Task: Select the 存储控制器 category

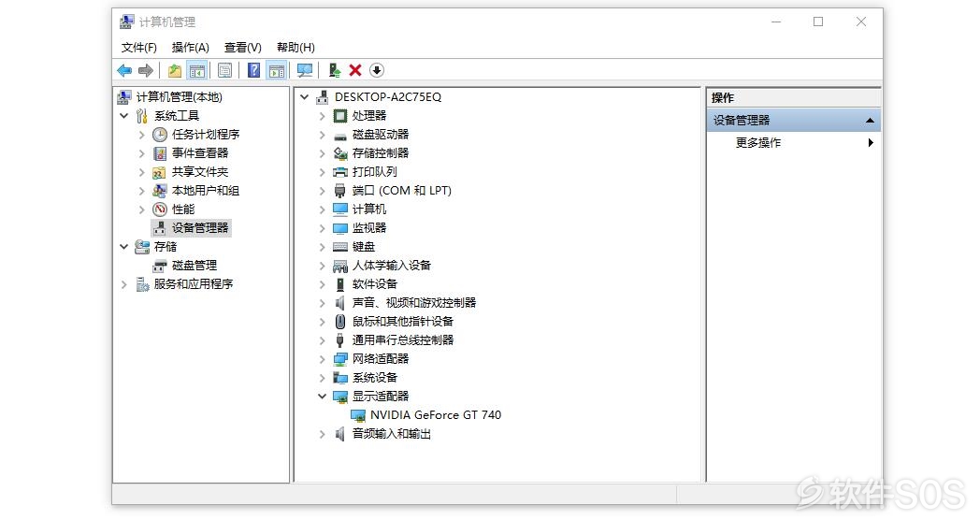Action: (x=380, y=153)
